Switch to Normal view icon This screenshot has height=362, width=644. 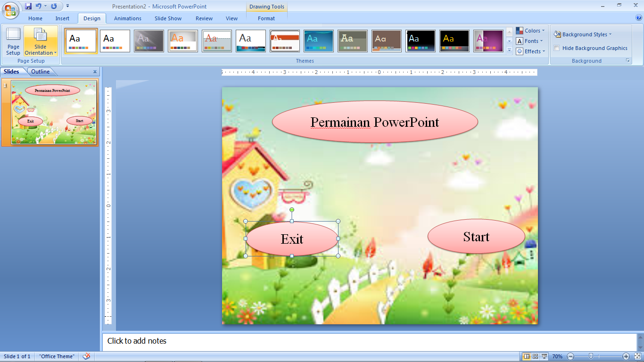(x=527, y=356)
